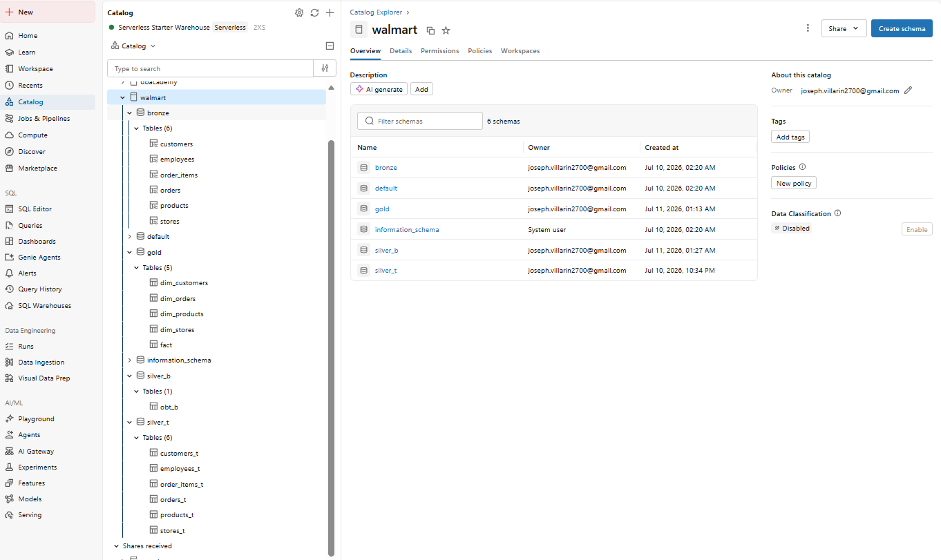Select the Overview tab
The width and height of the screenshot is (941, 560).
[365, 51]
